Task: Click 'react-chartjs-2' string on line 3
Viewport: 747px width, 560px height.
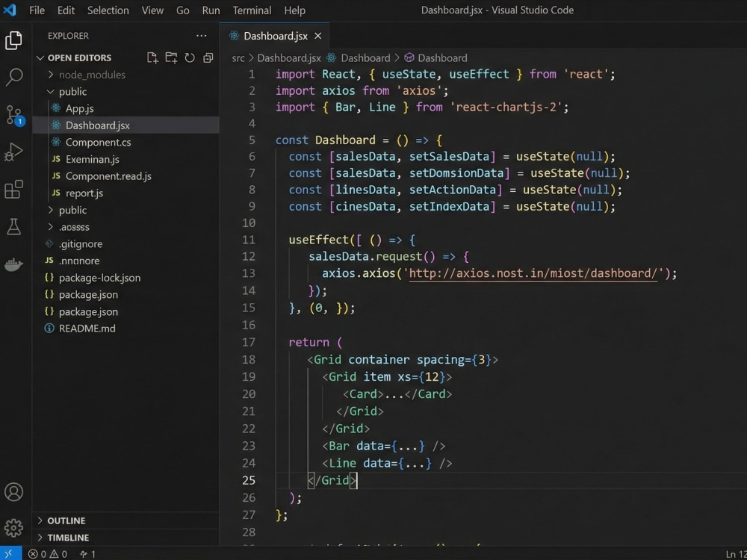Action: point(506,107)
